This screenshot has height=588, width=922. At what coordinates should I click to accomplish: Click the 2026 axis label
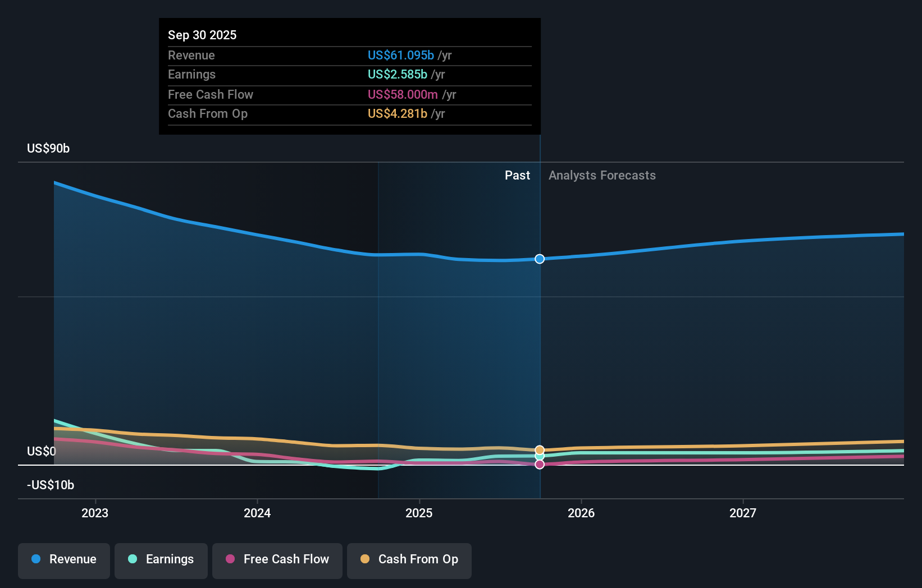[582, 512]
